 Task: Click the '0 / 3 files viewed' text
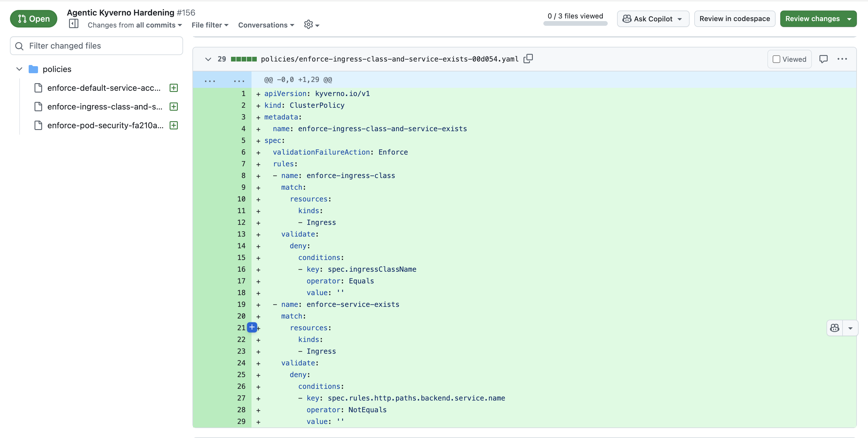(575, 16)
